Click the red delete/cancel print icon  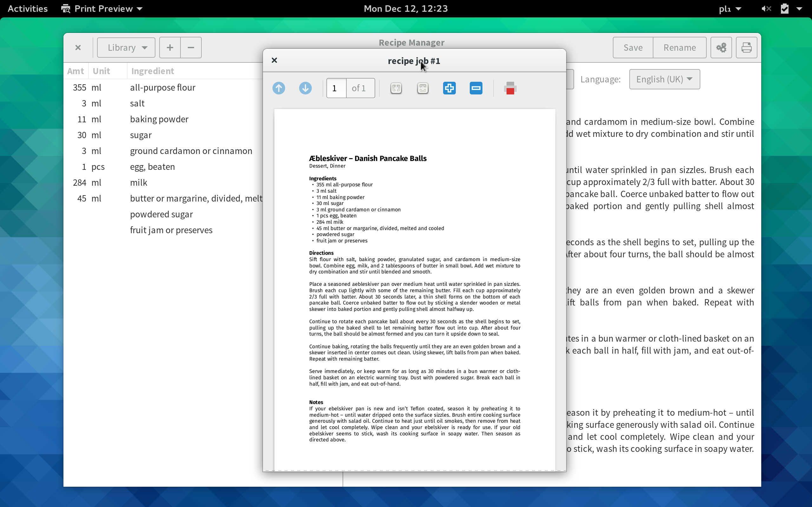pyautogui.click(x=510, y=88)
